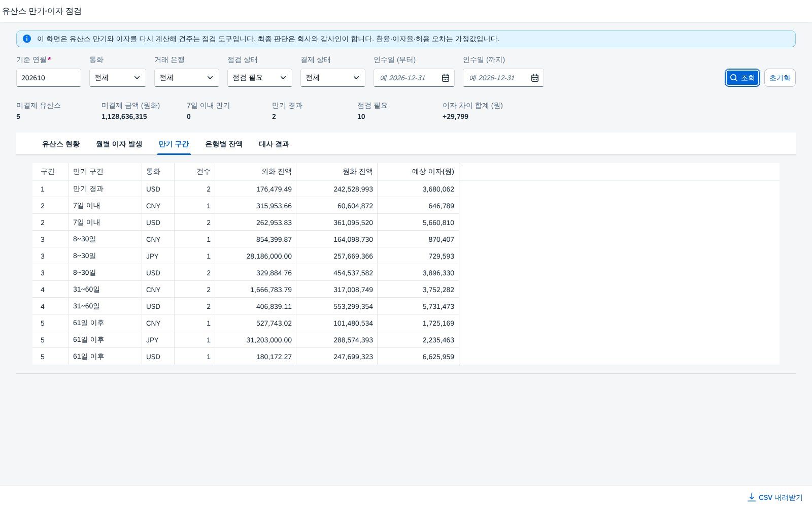Screen dimensions: 812x508
Task: Click the JPY amount 31,203,000.00
Action: tap(269, 340)
